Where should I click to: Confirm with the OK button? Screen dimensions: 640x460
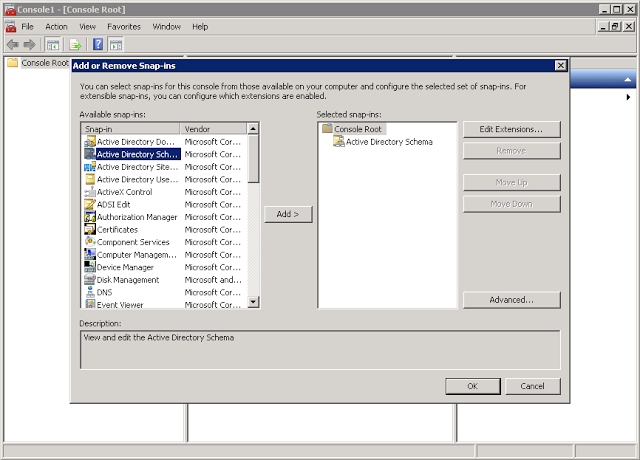pos(473,386)
